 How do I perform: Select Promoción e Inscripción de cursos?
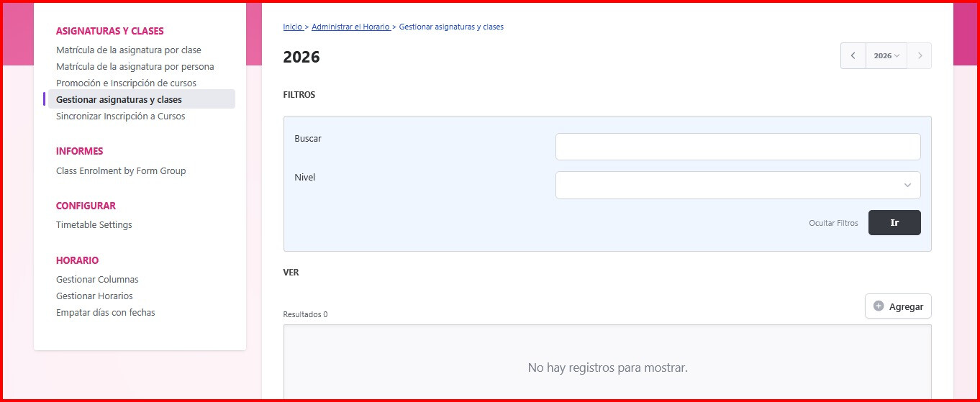[x=126, y=83]
